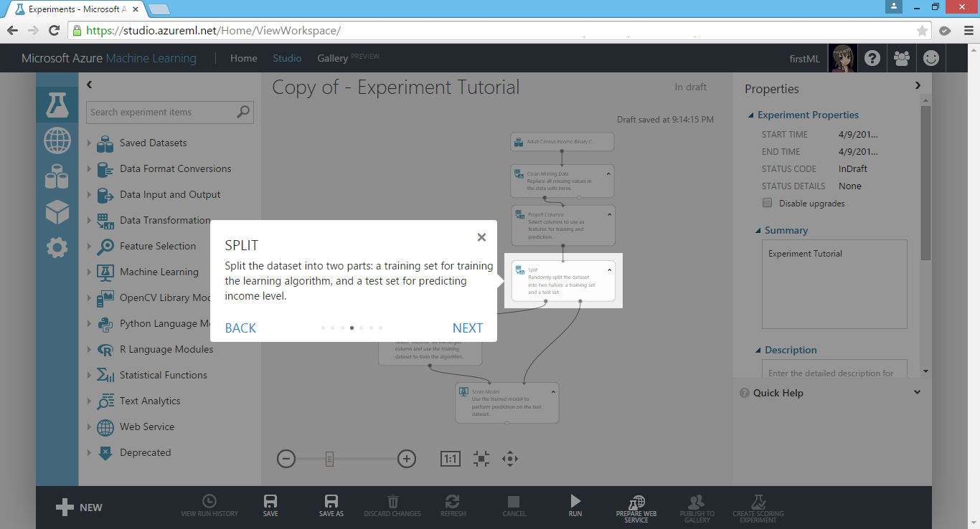Set zoom to actual size 1:1
This screenshot has width=980, height=529.
[450, 459]
